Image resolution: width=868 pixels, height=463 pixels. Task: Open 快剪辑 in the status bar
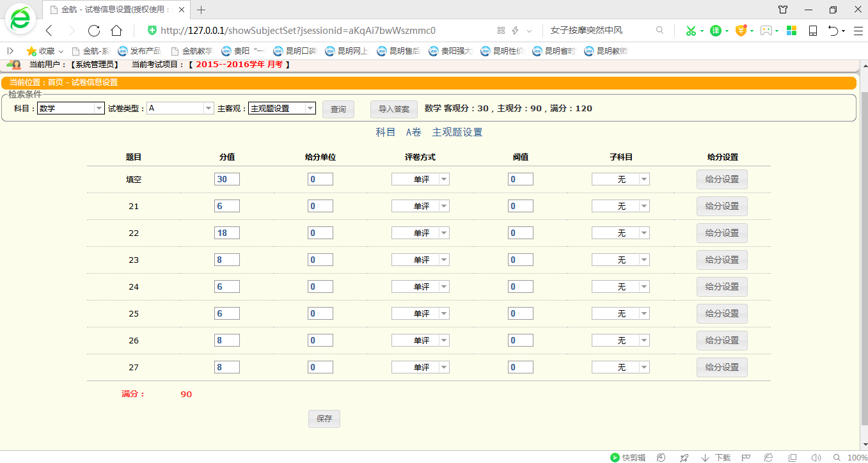click(627, 457)
